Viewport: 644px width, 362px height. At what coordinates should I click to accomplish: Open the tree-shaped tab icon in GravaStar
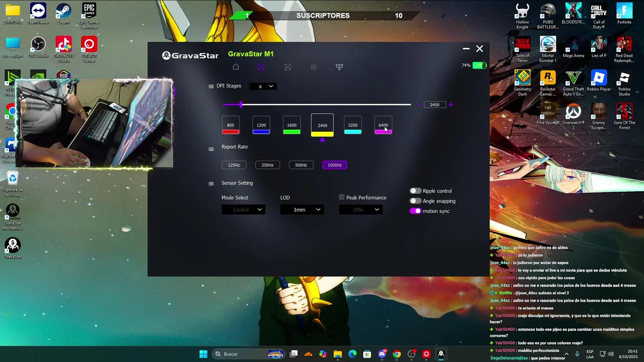point(339,67)
